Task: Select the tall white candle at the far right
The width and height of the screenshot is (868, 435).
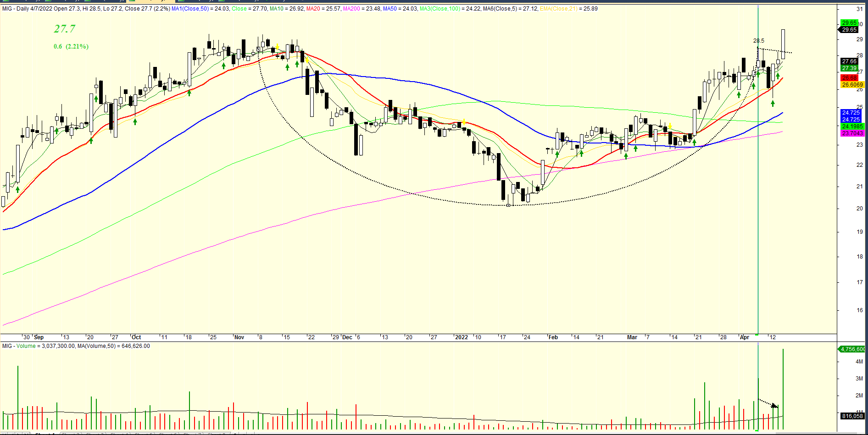Action: [783, 44]
